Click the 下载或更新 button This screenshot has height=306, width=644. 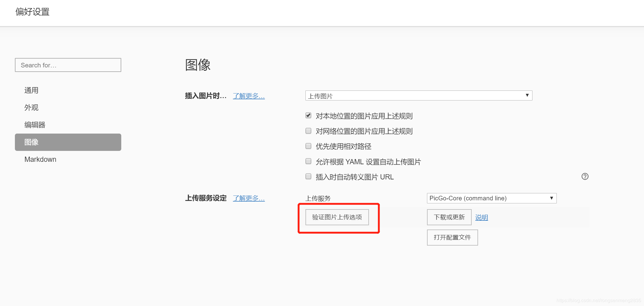tap(449, 217)
